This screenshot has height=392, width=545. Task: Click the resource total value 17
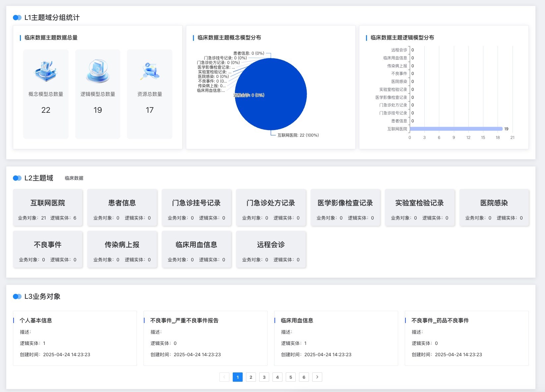pyautogui.click(x=150, y=110)
